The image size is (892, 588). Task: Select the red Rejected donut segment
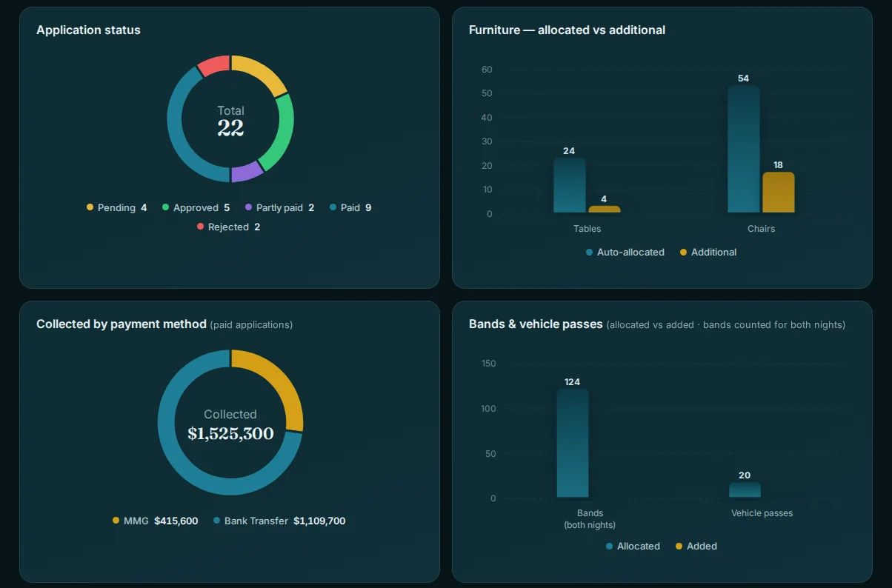pos(216,64)
